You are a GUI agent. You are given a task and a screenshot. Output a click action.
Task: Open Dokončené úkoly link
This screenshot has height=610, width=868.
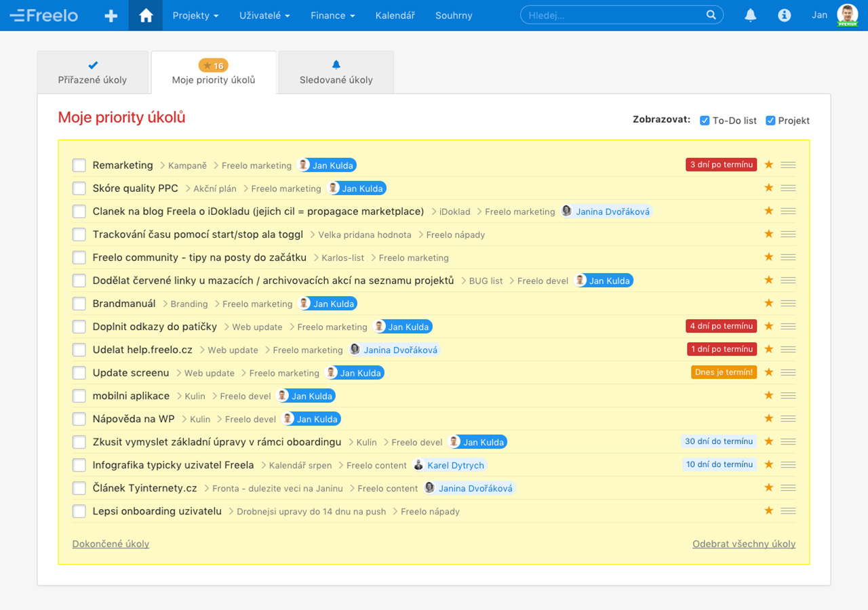[x=111, y=544]
